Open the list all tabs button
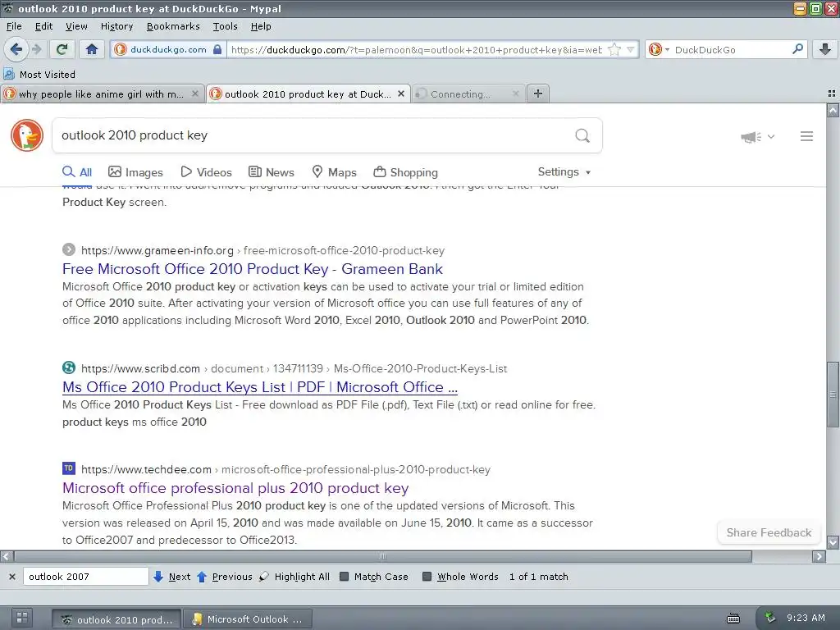 tap(832, 94)
